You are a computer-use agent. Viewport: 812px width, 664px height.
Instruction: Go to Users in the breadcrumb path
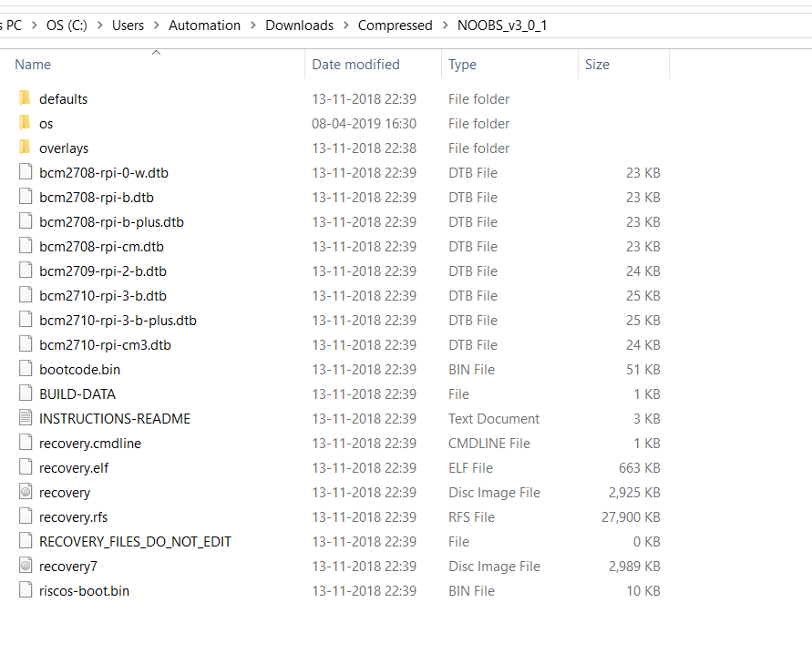(128, 25)
